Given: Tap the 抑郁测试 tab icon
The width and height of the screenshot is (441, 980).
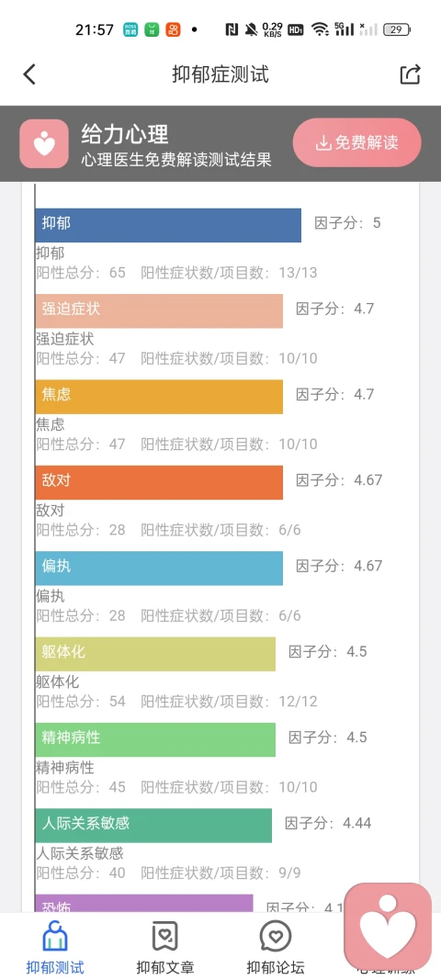Looking at the screenshot, I should (54, 937).
